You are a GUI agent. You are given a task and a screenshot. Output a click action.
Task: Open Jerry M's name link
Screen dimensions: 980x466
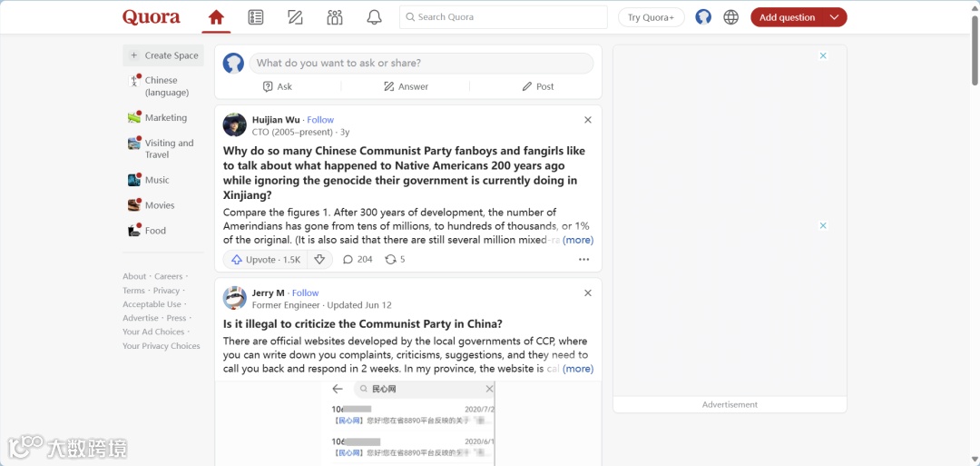268,292
